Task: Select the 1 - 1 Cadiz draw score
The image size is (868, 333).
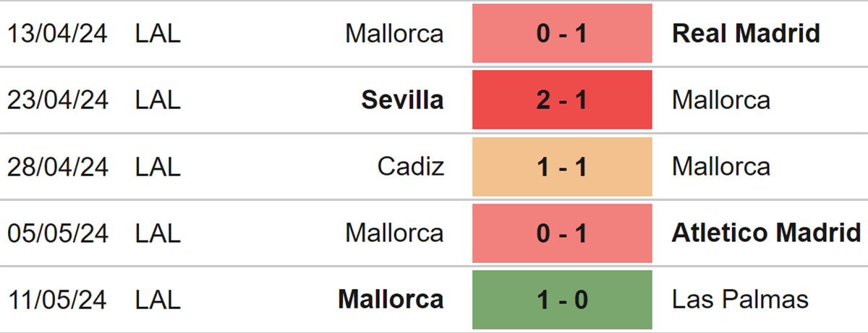Action: pyautogui.click(x=562, y=166)
